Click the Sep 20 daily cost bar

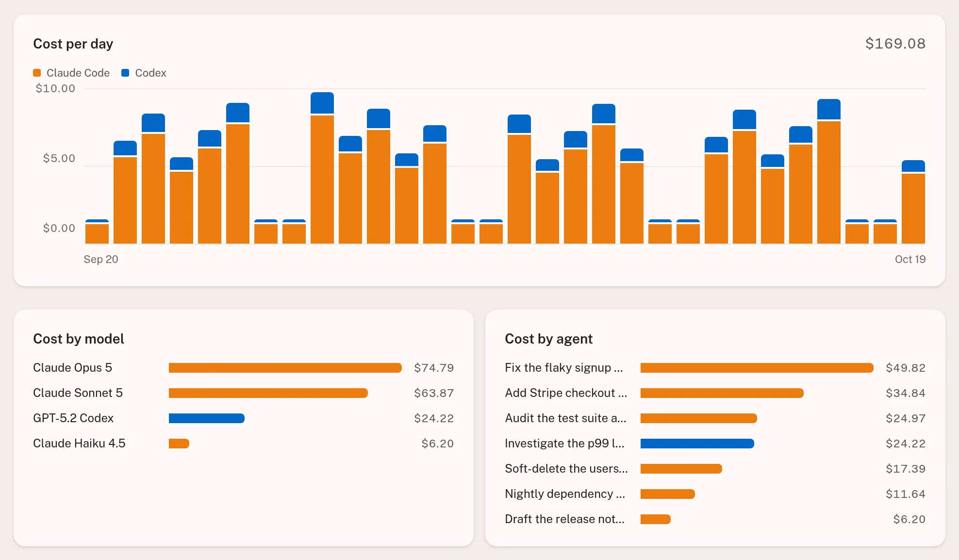tap(97, 231)
